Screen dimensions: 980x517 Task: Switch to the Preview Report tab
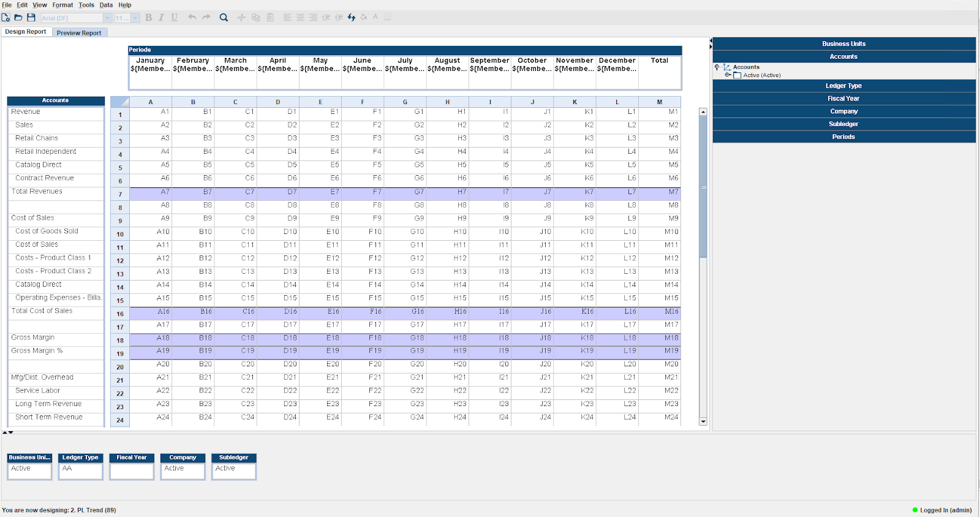pyautogui.click(x=79, y=33)
